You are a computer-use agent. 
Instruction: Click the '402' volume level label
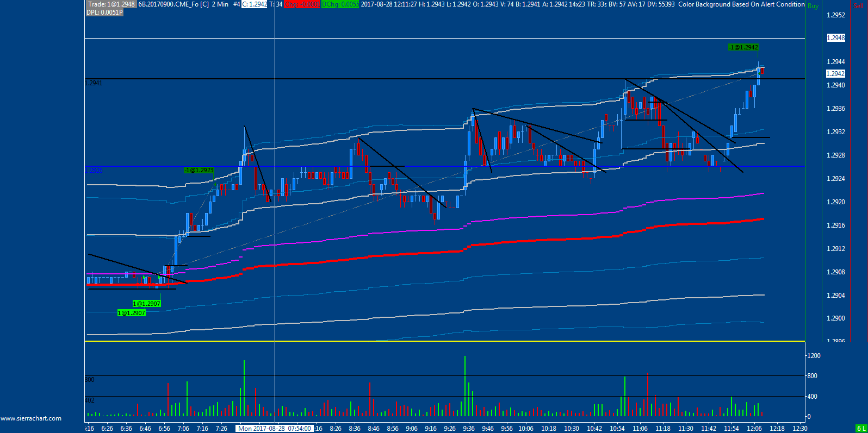pyautogui.click(x=90, y=400)
